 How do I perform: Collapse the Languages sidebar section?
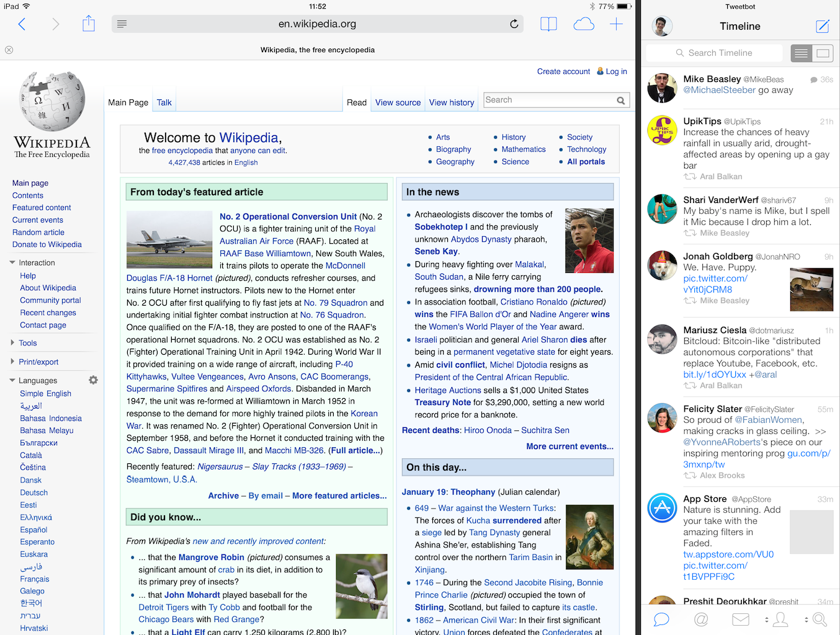click(12, 381)
